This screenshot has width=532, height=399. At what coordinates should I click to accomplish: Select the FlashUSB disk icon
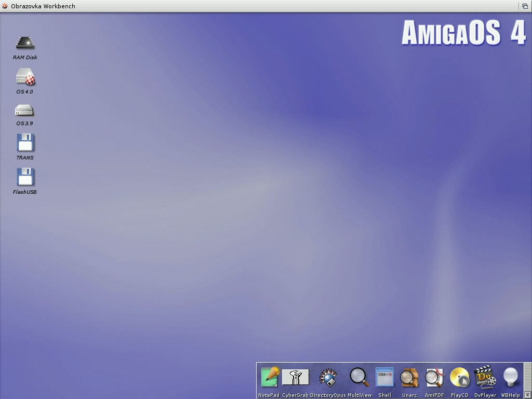pyautogui.click(x=25, y=177)
